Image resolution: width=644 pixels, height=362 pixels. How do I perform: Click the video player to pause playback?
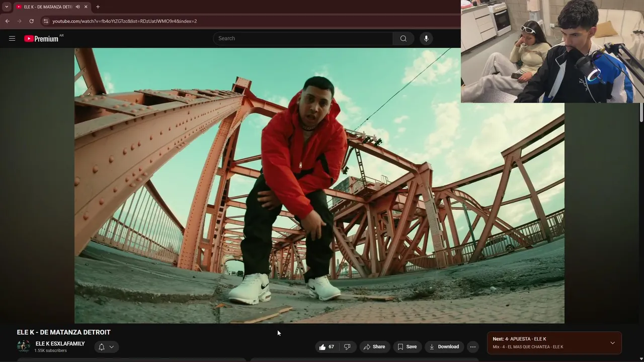(319, 186)
